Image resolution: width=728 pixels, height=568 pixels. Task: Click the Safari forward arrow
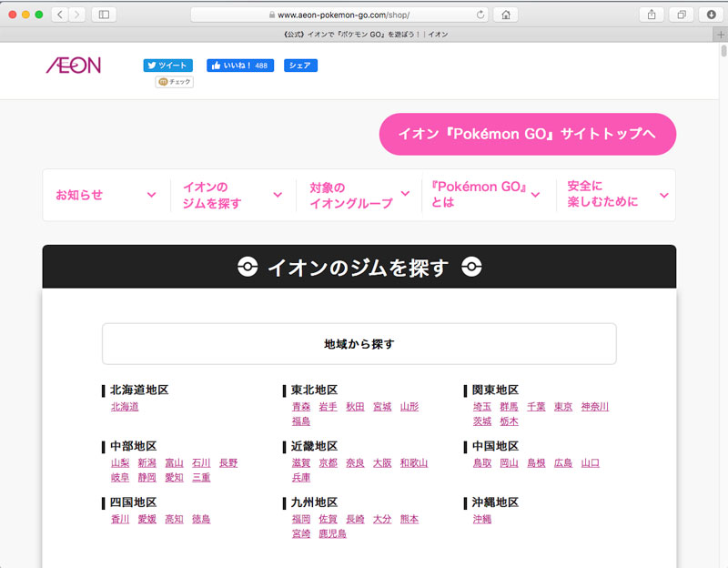pos(76,15)
